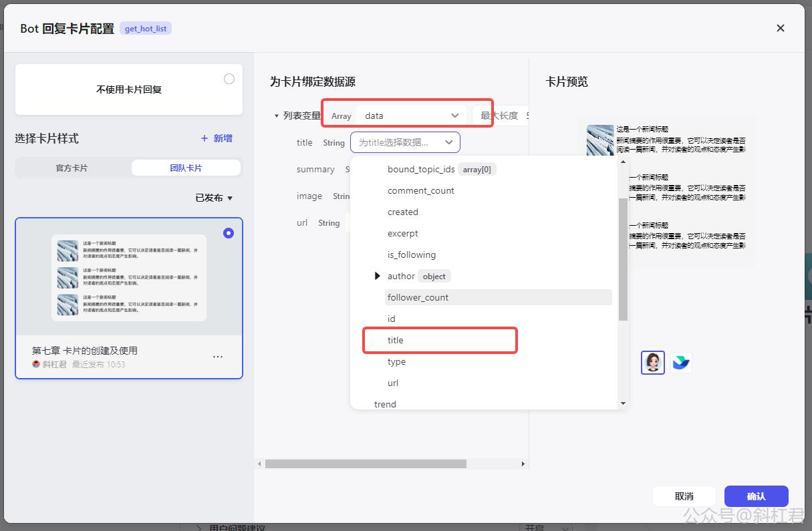Expand the author object node
Screen dimensions: 812x531
click(x=378, y=276)
